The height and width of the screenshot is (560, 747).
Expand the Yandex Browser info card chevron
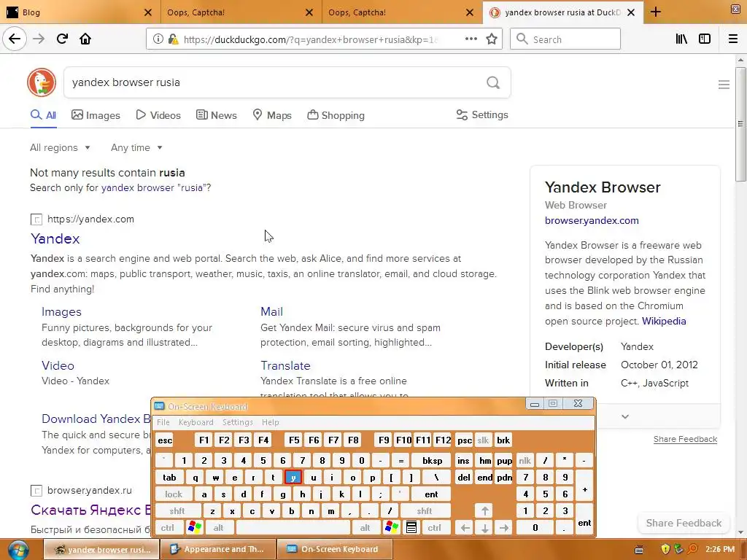[625, 416]
